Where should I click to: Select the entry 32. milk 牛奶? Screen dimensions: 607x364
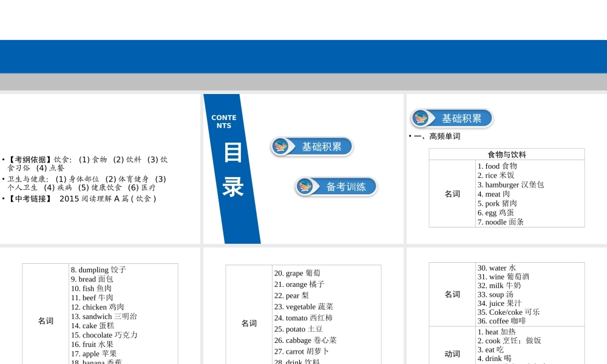[500, 286]
